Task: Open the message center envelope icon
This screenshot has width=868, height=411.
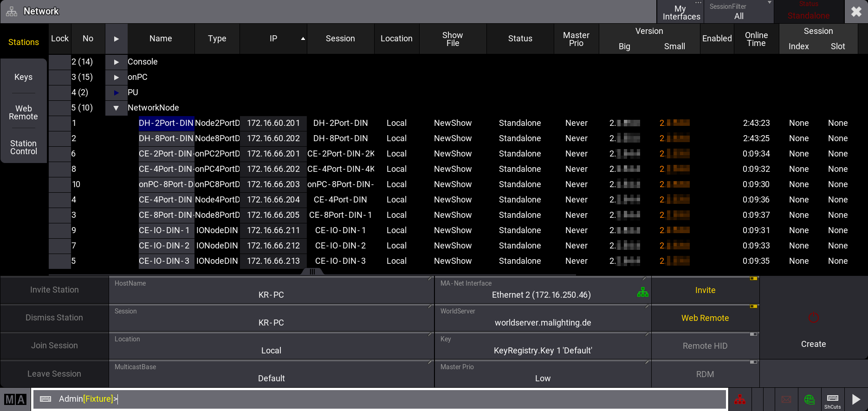Action: [786, 399]
